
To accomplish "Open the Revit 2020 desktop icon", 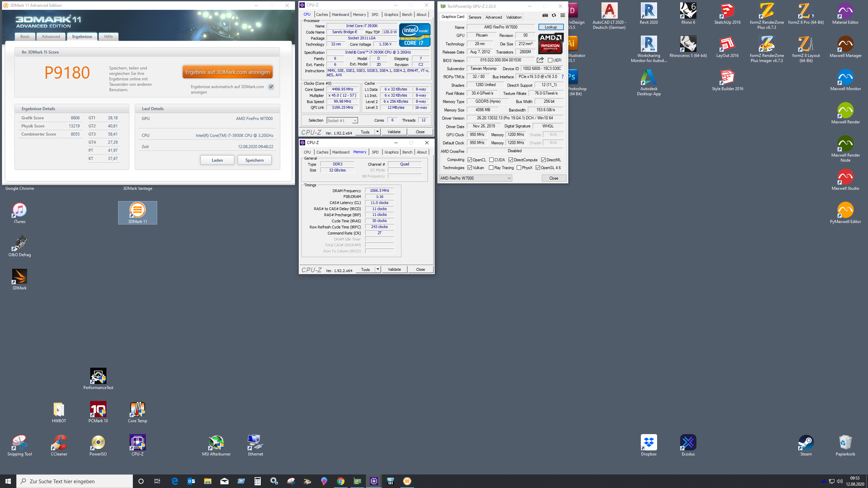I will click(649, 14).
